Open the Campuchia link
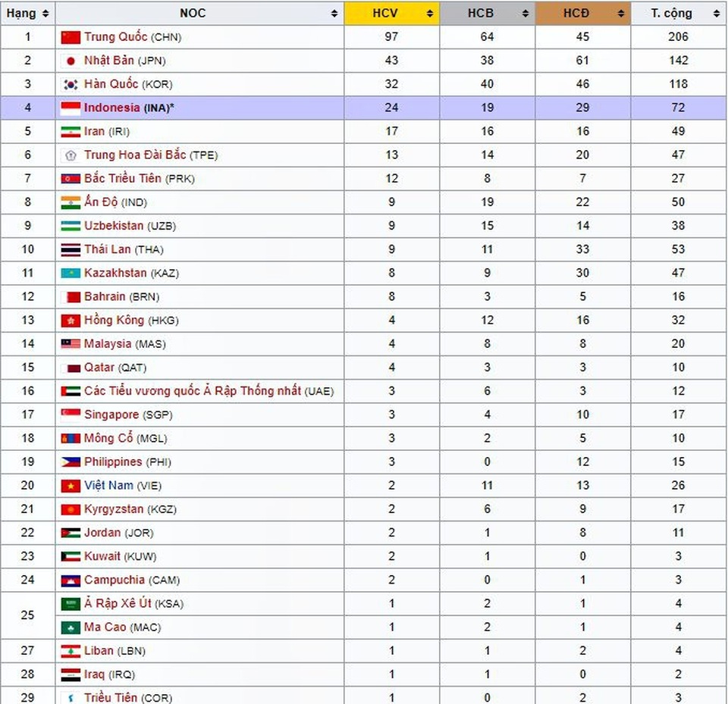Image resolution: width=728 pixels, height=704 pixels. click(115, 580)
